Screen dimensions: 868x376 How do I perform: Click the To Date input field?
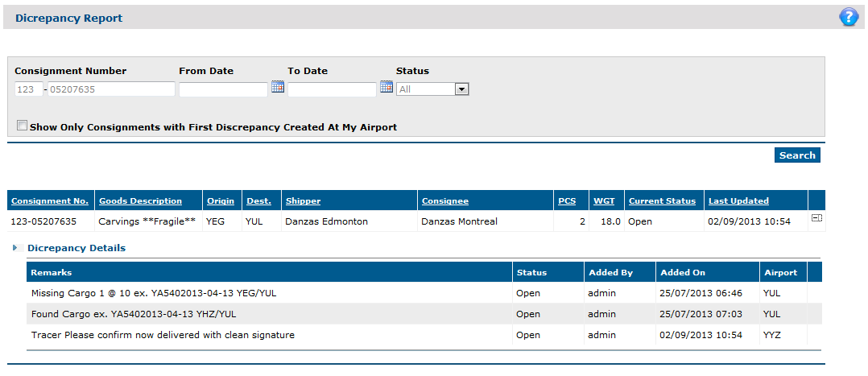[332, 89]
